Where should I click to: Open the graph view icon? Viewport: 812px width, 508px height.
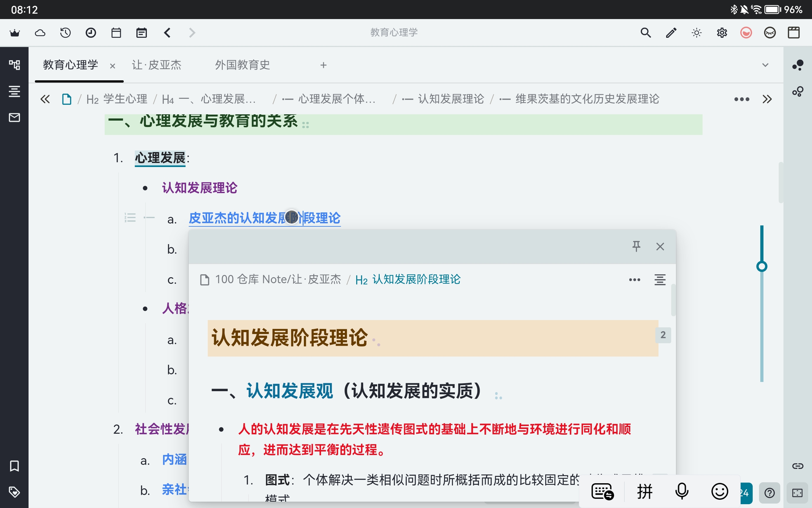(x=798, y=64)
